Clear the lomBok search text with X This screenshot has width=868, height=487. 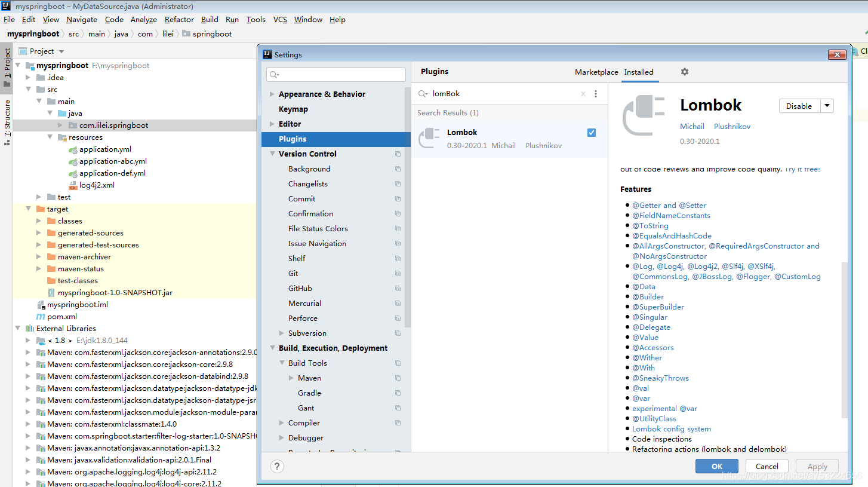583,94
